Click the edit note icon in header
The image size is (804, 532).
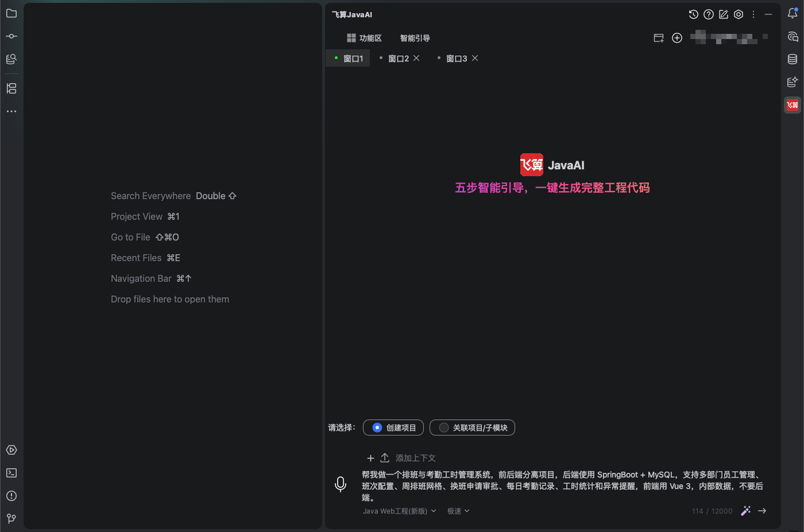[x=724, y=14]
